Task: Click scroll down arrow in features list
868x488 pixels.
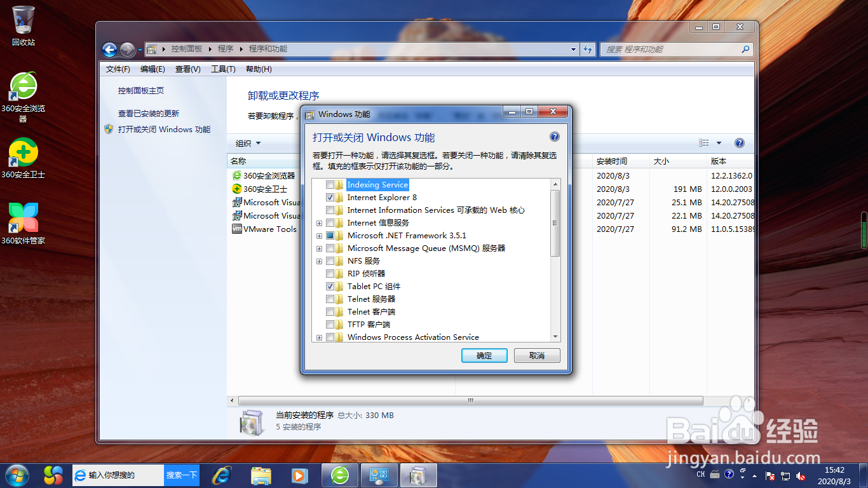Action: 555,337
